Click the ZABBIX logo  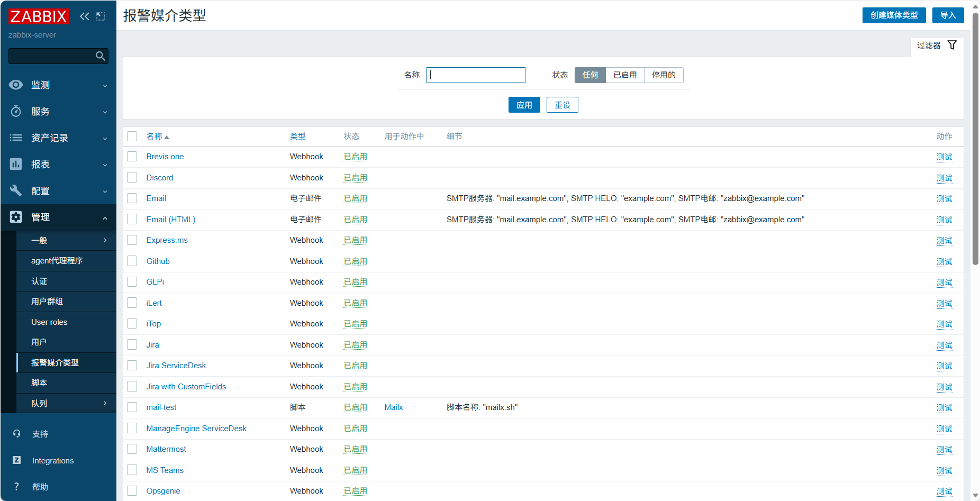pyautogui.click(x=38, y=16)
